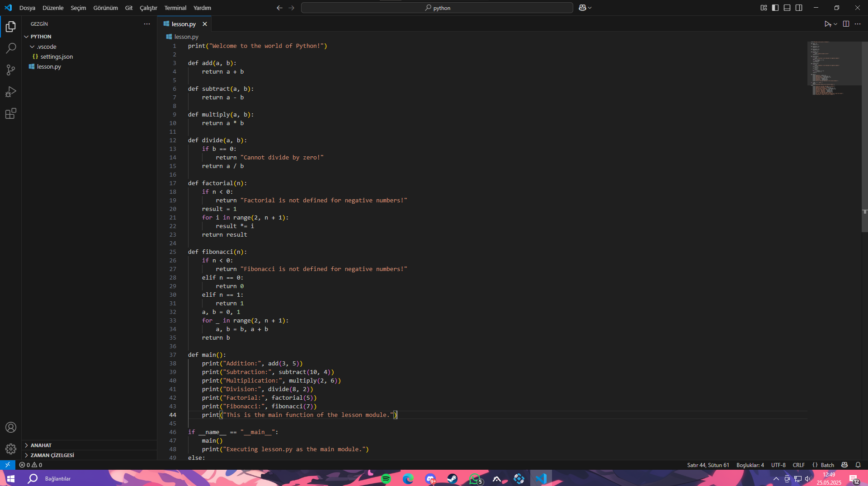Open the Terminal menu
The image size is (868, 486).
pos(175,8)
